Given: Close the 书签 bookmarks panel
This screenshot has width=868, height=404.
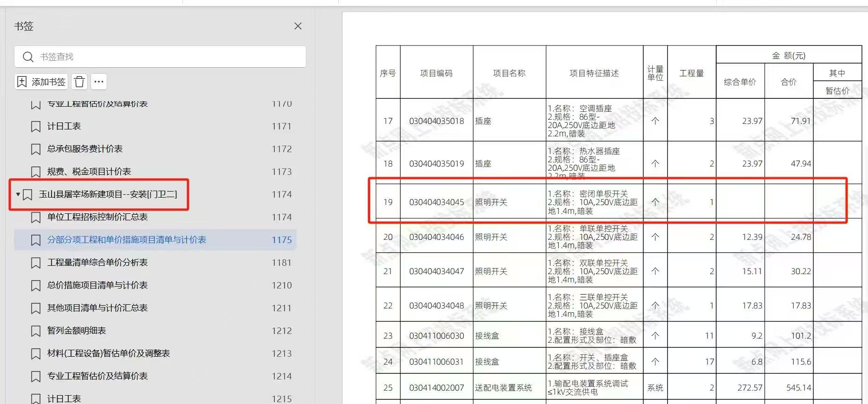Looking at the screenshot, I should click(298, 26).
